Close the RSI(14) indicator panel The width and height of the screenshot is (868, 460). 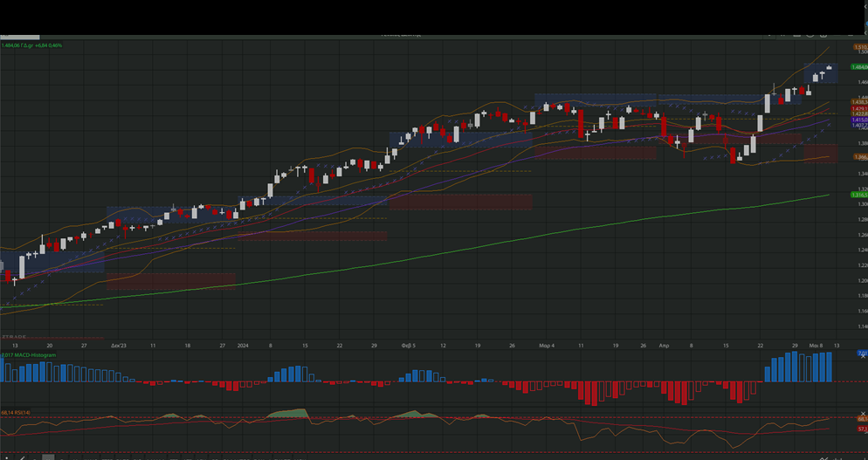click(x=863, y=414)
